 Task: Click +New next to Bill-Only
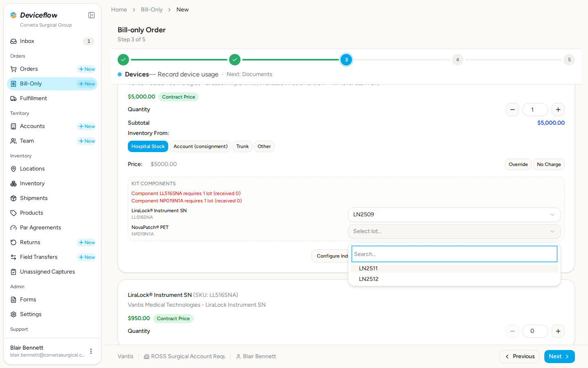coord(87,84)
